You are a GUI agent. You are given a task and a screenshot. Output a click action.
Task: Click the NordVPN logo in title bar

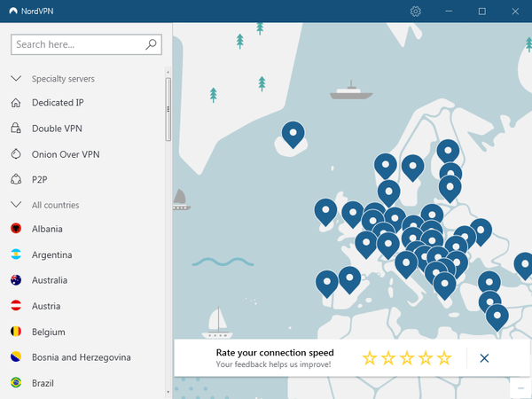(x=13, y=12)
